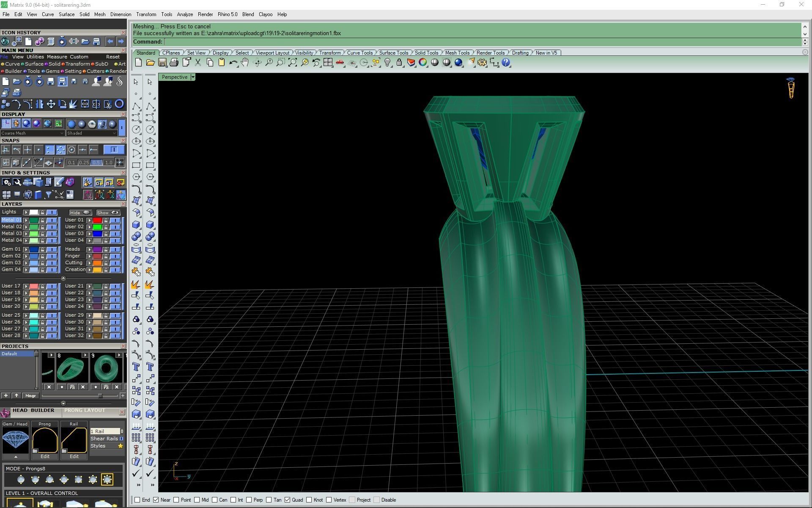Select the Cut scissors icon
The width and height of the screenshot is (812, 508).
[198, 63]
